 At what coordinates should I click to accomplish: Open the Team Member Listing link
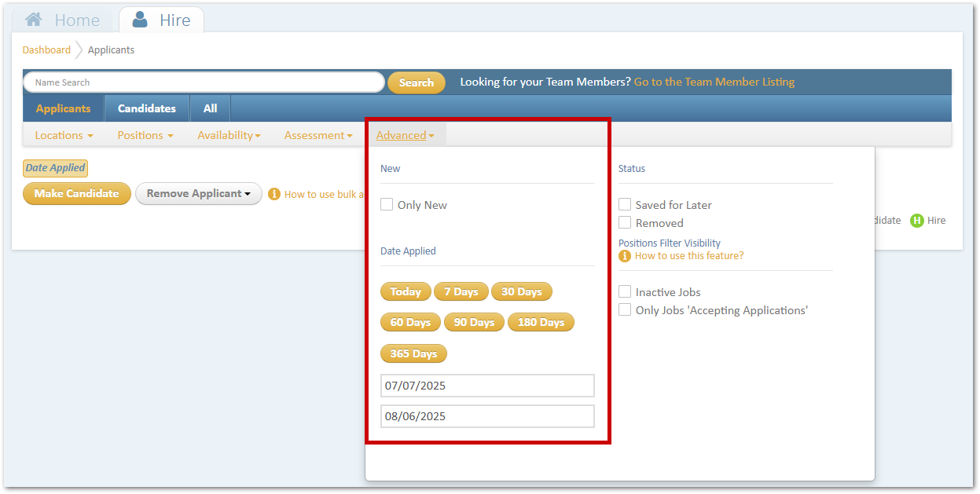714,82
